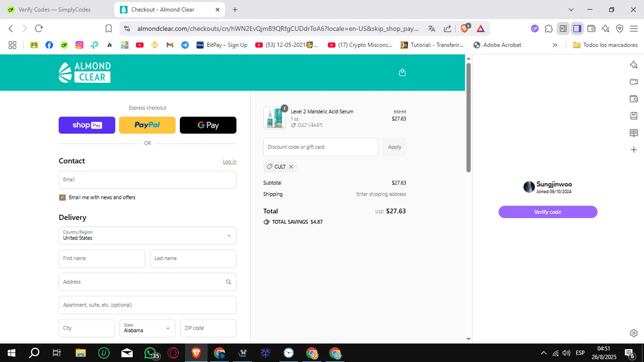Open Leo AI sparkle toolbar icon
The image size is (644, 362).
click(x=605, y=29)
